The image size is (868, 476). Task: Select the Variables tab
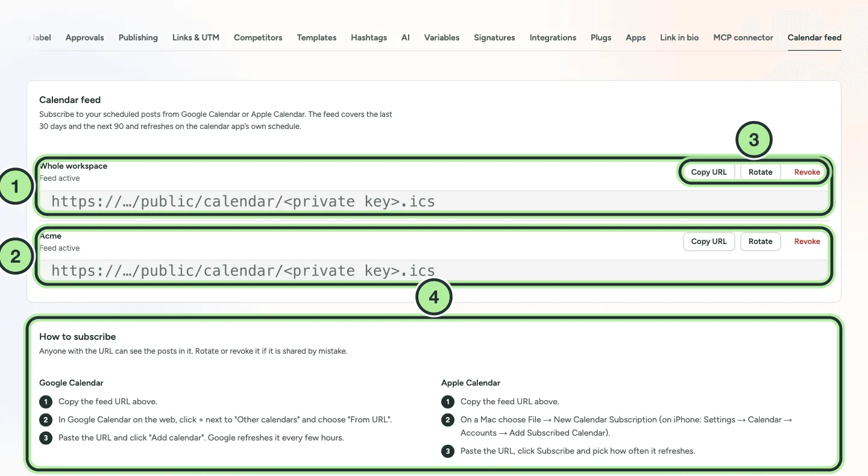pos(442,37)
